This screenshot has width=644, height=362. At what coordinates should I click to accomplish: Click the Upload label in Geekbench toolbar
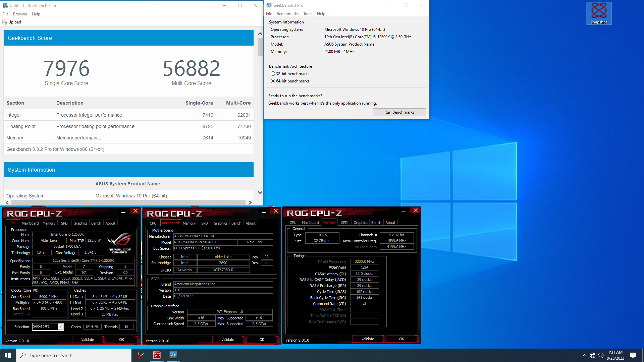coord(15,22)
